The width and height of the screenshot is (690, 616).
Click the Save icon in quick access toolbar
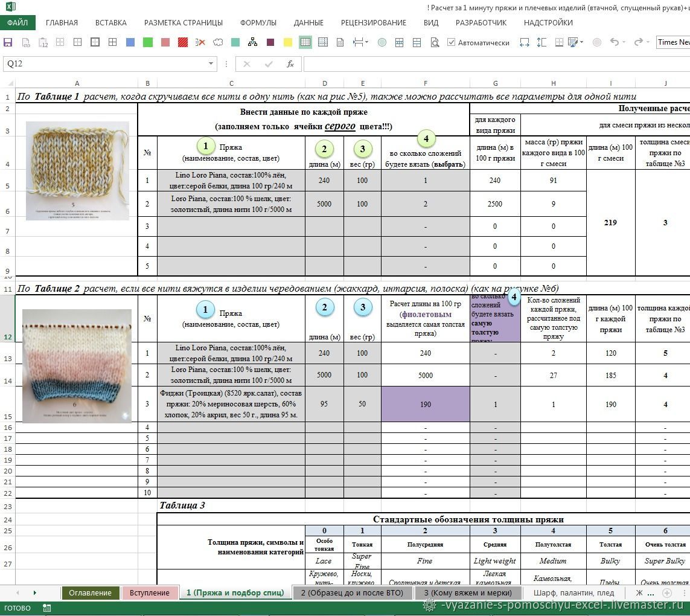click(x=8, y=42)
